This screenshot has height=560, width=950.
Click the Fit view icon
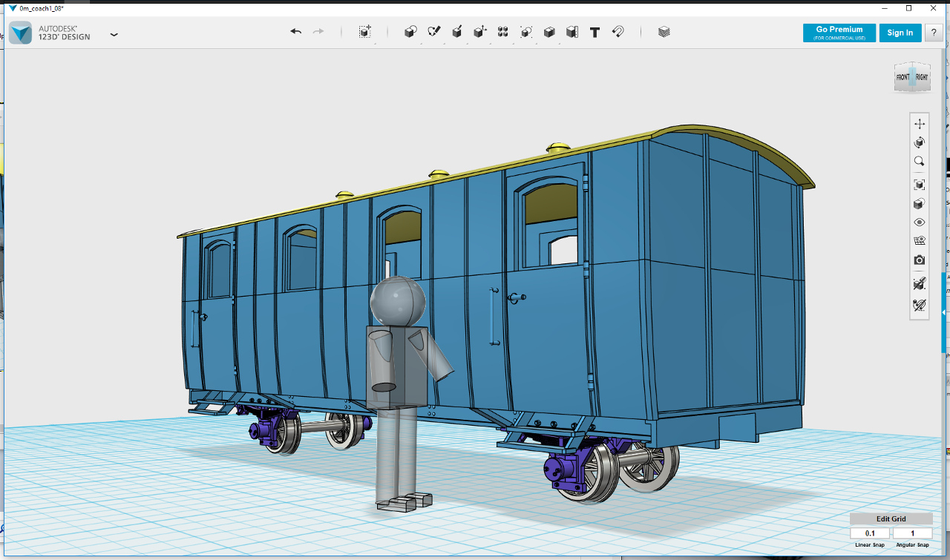coord(920,185)
